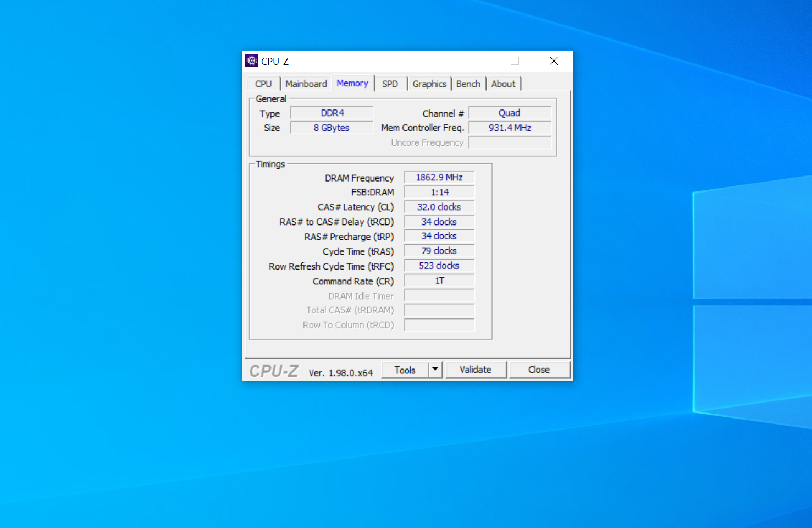Click the CPU-Z icon in the title bar
812x528 pixels.
pyautogui.click(x=252, y=61)
